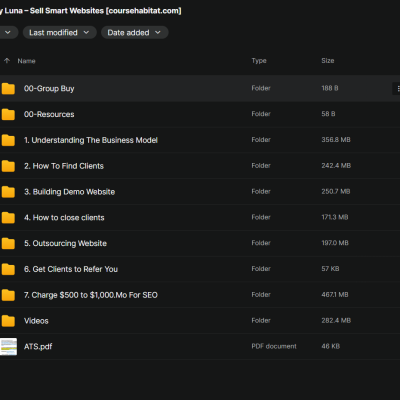Click the Building Demo Website folder icon

pos(8,192)
